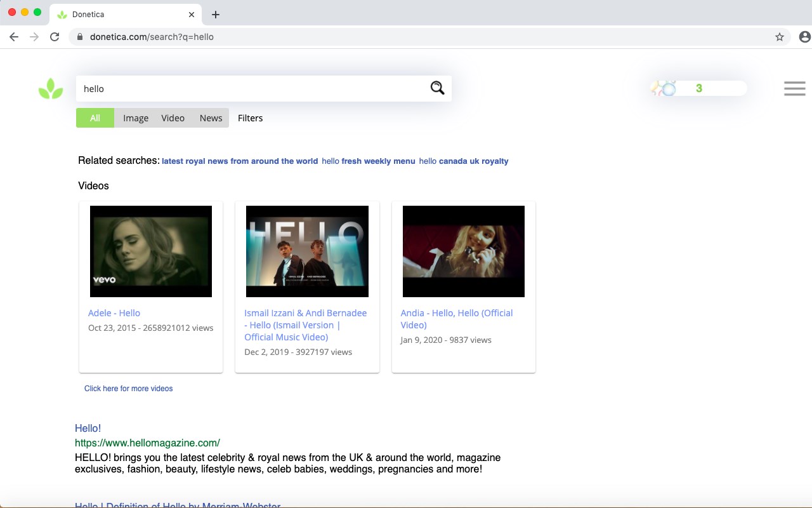Click the Dec 2, 2019 views text

click(298, 352)
